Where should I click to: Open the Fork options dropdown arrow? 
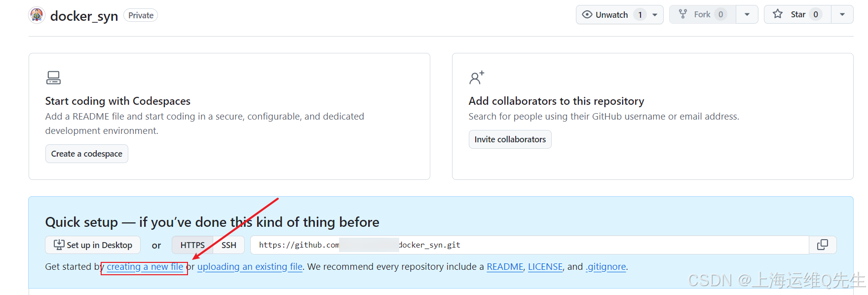pos(747,14)
